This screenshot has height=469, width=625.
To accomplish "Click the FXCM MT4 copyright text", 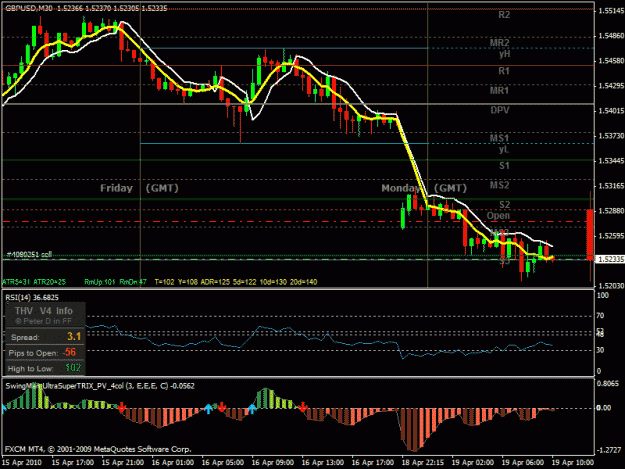I will coord(98,449).
